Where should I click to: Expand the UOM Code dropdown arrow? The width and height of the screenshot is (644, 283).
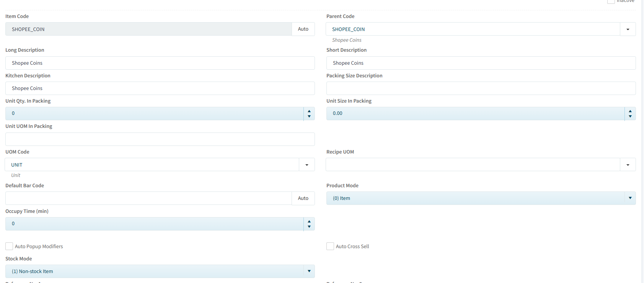[307, 165]
